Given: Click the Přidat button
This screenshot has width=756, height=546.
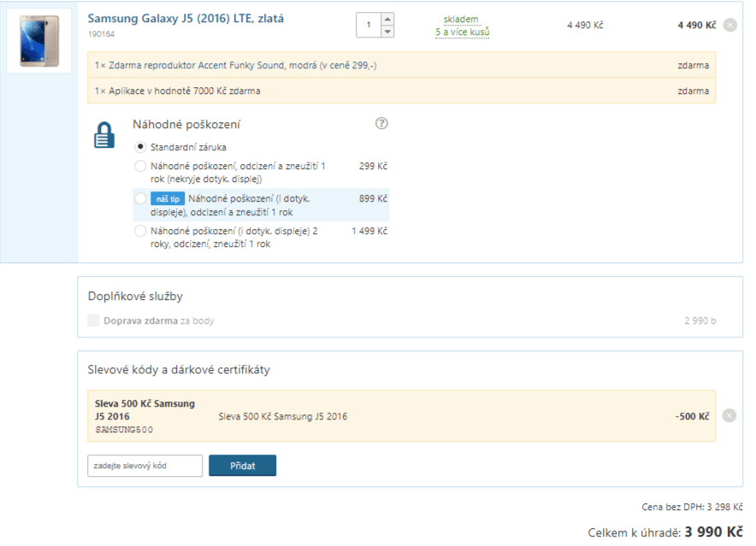Looking at the screenshot, I should [243, 466].
